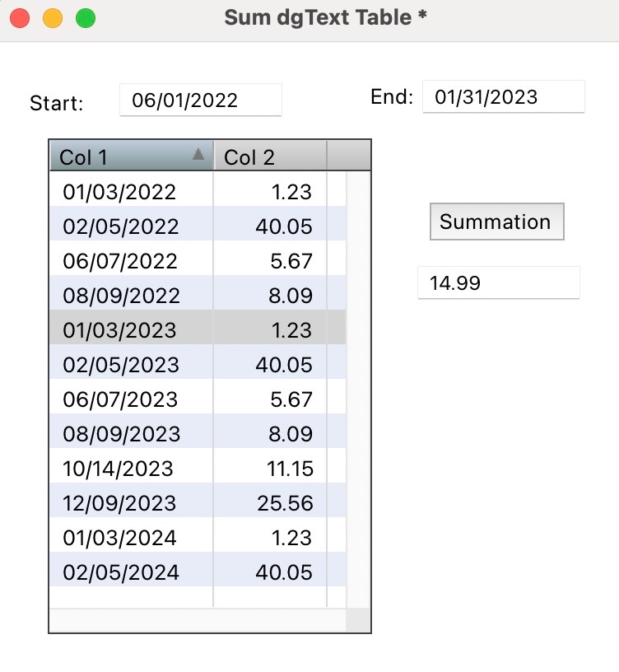This screenshot has width=619, height=672.
Task: Click the sort arrow in Col 1 header
Action: coord(198,155)
